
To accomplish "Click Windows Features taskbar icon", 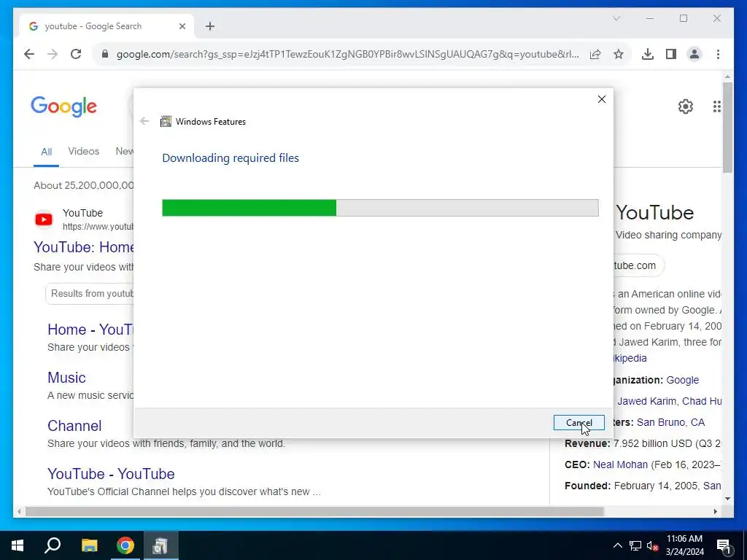I will pyautogui.click(x=160, y=545).
